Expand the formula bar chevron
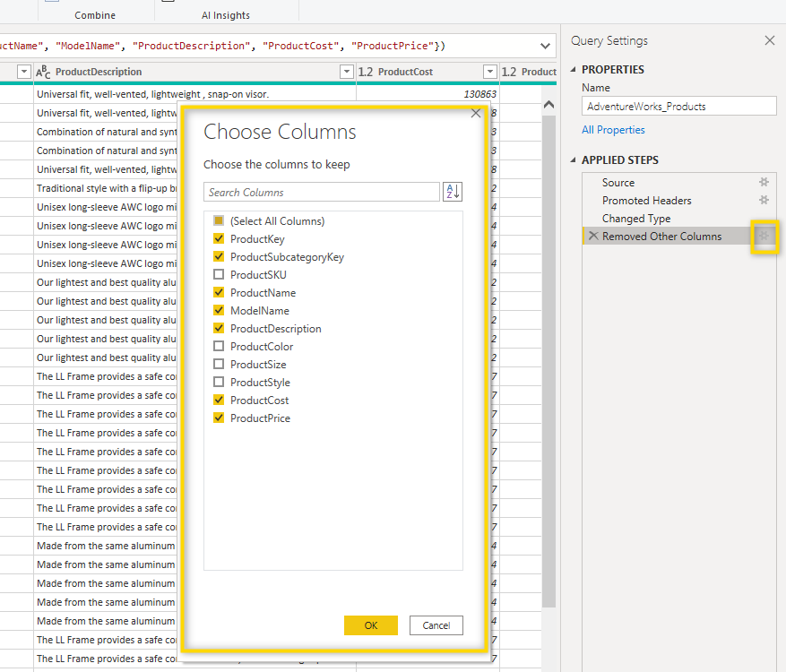This screenshot has height=672, width=786. (546, 46)
